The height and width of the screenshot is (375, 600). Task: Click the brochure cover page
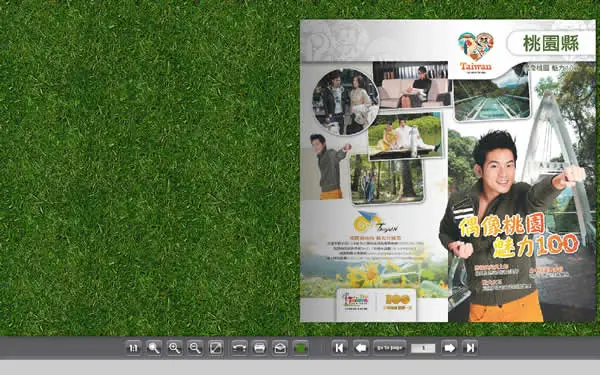tap(448, 171)
